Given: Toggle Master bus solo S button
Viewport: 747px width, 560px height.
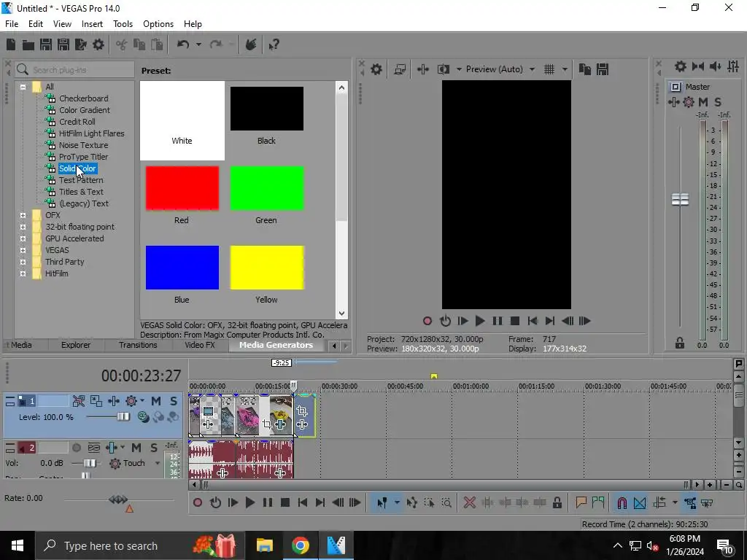Looking at the screenshot, I should point(718,102).
